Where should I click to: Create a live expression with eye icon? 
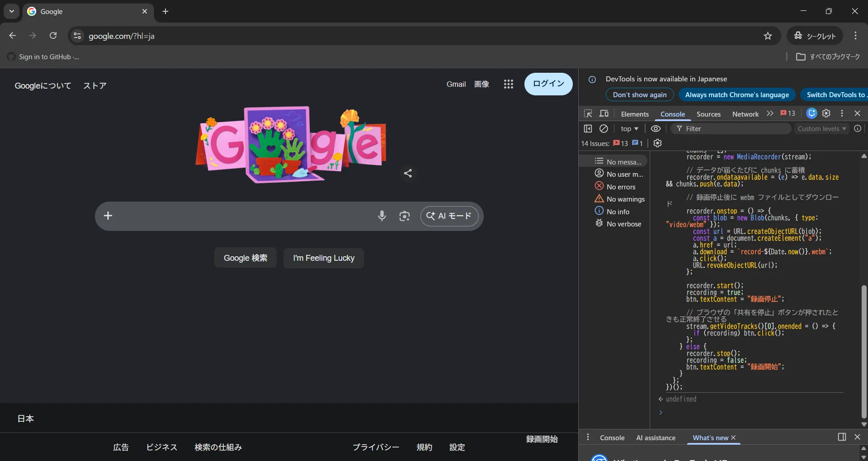(x=656, y=129)
